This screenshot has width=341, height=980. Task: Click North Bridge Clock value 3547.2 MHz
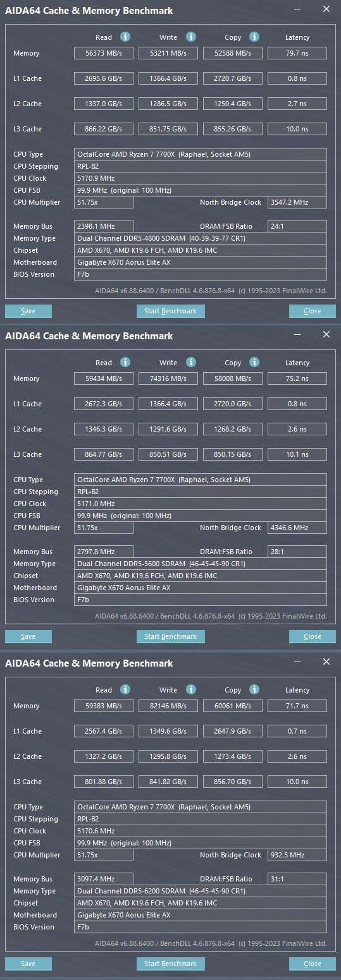tap(297, 202)
